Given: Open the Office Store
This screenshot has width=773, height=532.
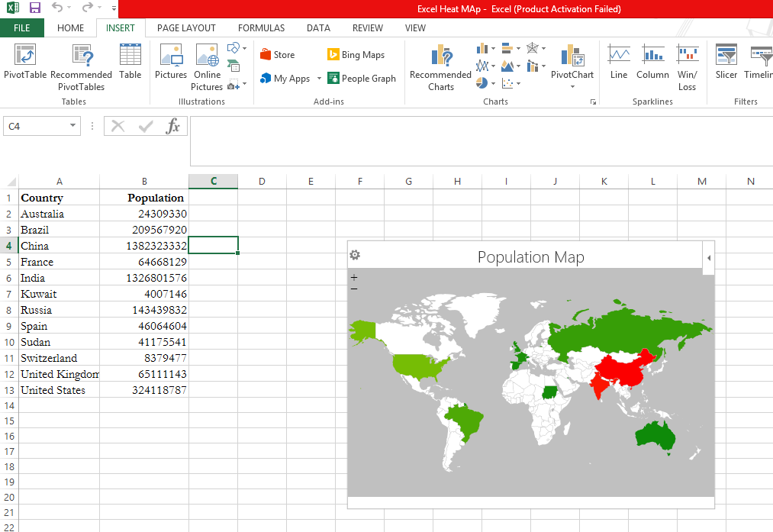Looking at the screenshot, I should (x=277, y=55).
